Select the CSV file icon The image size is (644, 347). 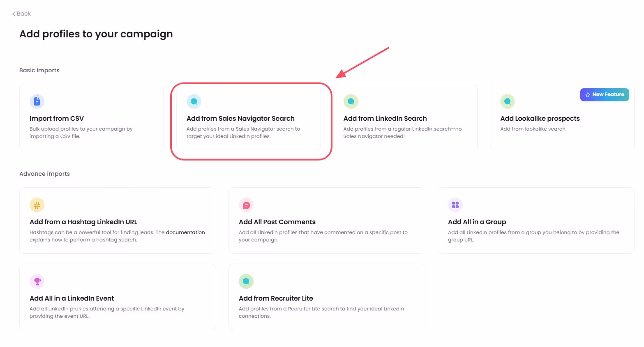pyautogui.click(x=37, y=101)
